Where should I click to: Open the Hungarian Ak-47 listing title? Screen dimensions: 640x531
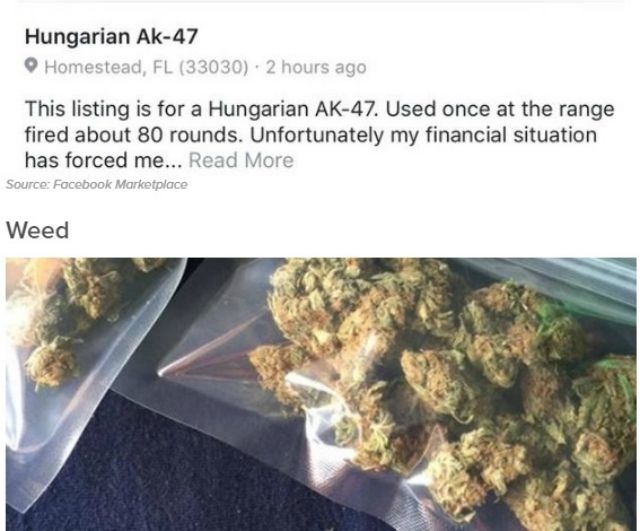pyautogui.click(x=111, y=36)
